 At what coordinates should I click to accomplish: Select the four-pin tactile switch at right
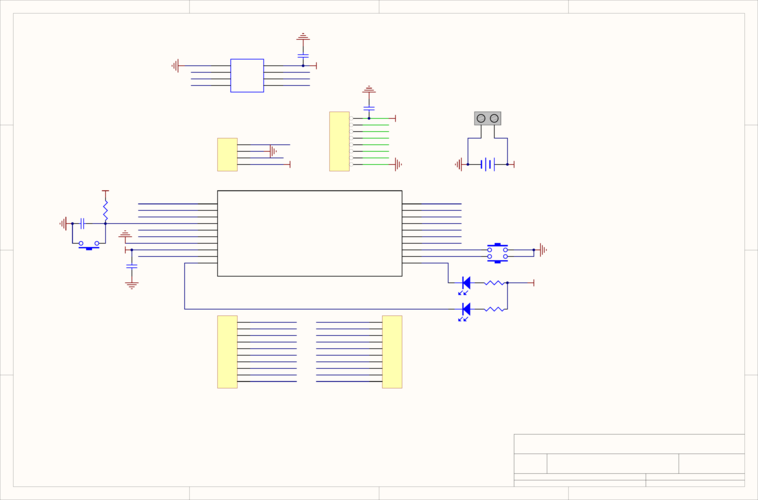click(x=497, y=253)
